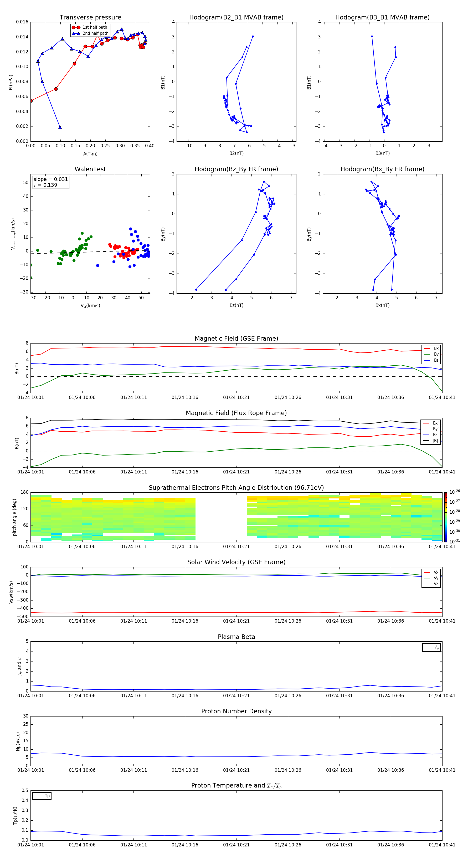
Task: Click the "Hodogram(B3_B1 MVAB frame)" title
Action: pos(382,18)
